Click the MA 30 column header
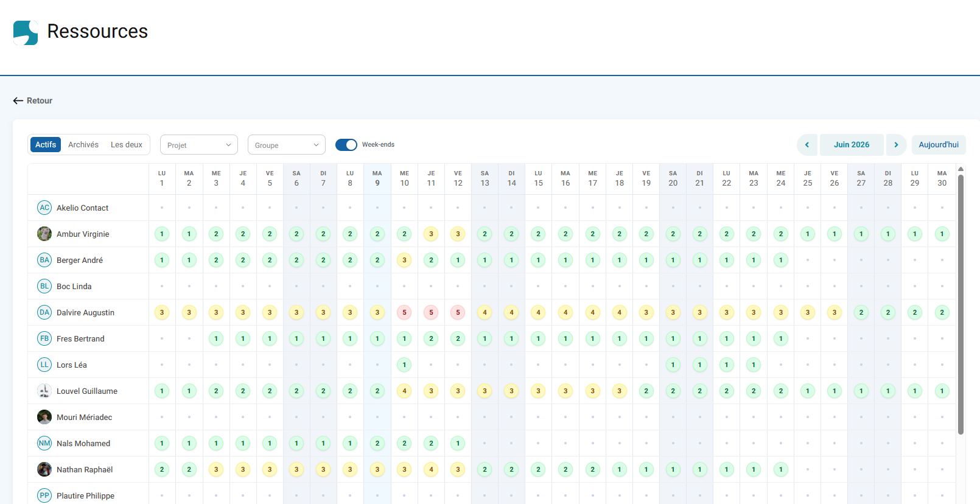 (x=942, y=178)
